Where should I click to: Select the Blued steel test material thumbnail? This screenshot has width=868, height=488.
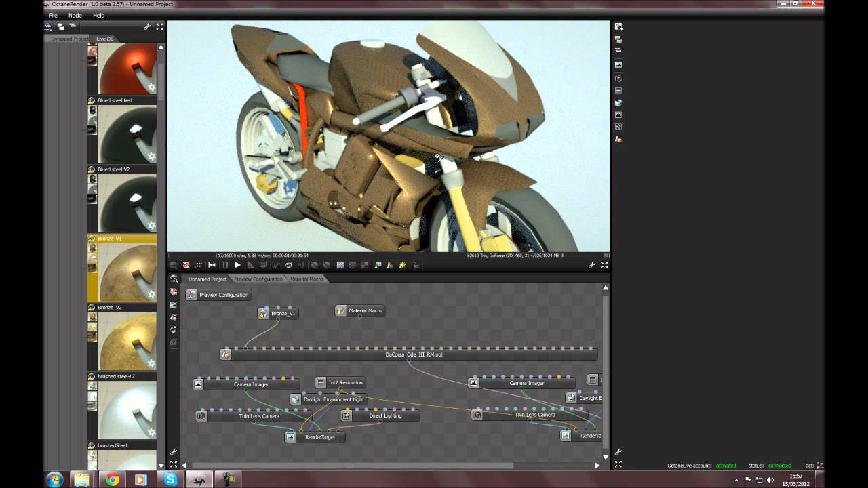(x=127, y=134)
